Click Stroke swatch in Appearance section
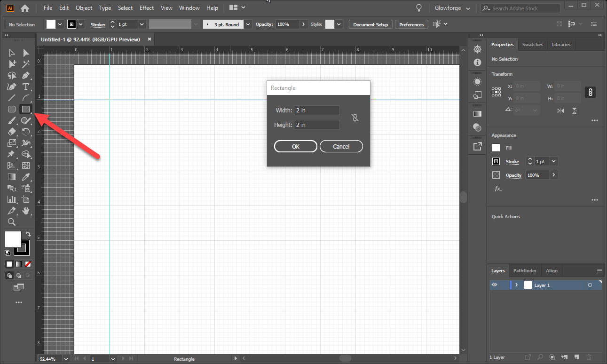 pyautogui.click(x=496, y=161)
